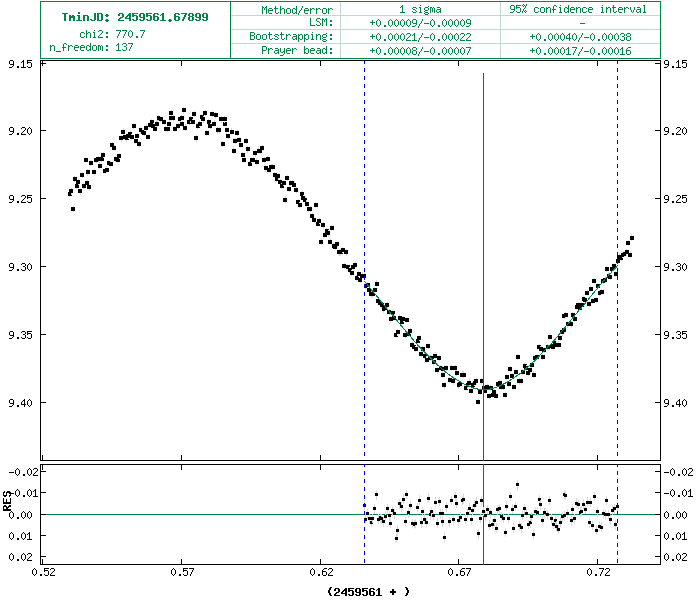The width and height of the screenshot is (700, 600).
Task: Click the TminJD value 2459561.67899 header
Action: pyautogui.click(x=135, y=17)
